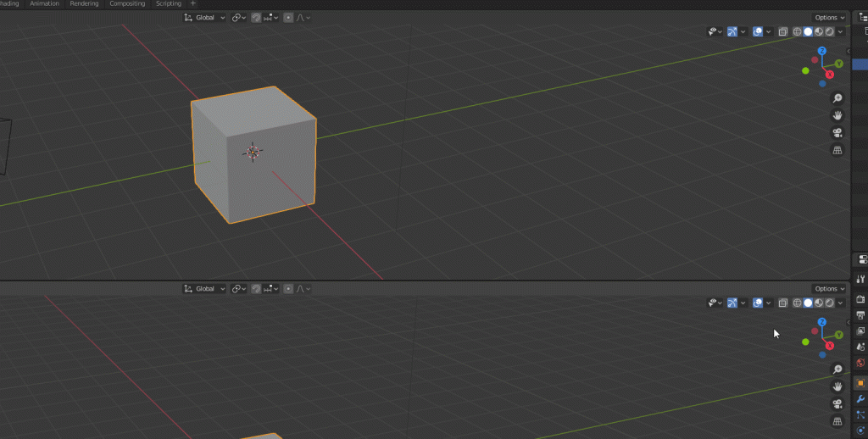Image resolution: width=868 pixels, height=439 pixels.
Task: Click the pan hand icon in the top viewport
Action: (837, 115)
